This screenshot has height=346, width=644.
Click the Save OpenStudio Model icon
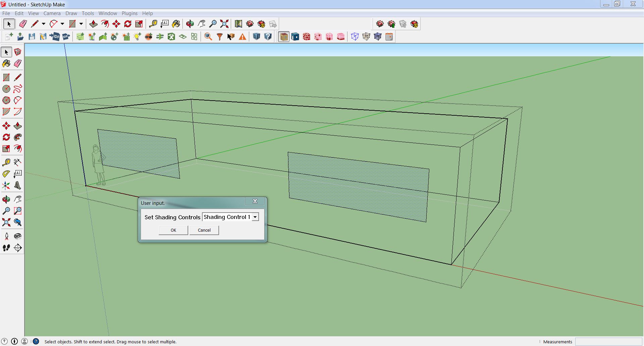click(x=32, y=37)
